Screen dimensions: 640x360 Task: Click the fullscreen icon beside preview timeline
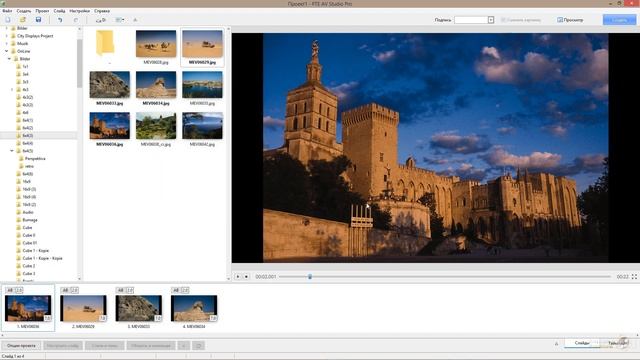634,276
